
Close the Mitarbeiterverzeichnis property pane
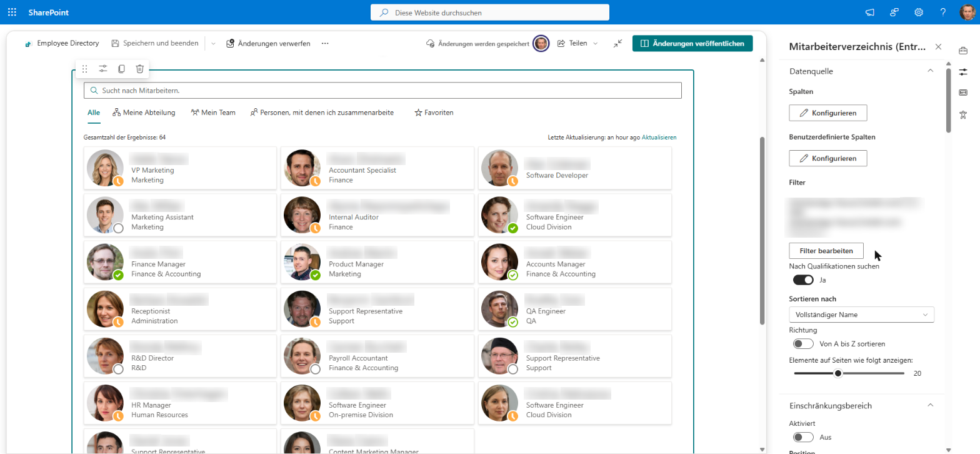(x=938, y=47)
